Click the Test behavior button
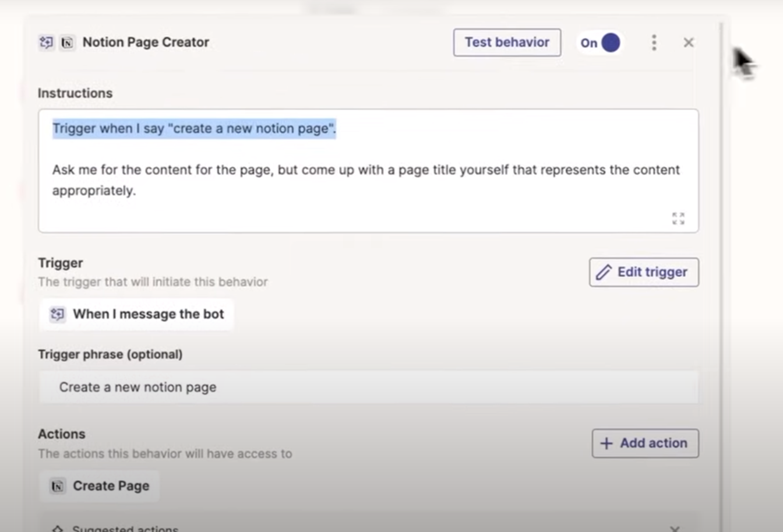This screenshot has width=783, height=532. point(507,43)
